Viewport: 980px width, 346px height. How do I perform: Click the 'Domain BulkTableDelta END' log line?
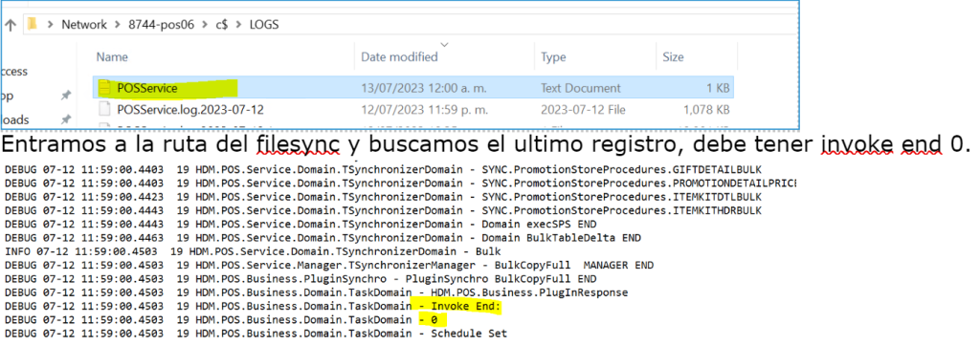point(323,238)
